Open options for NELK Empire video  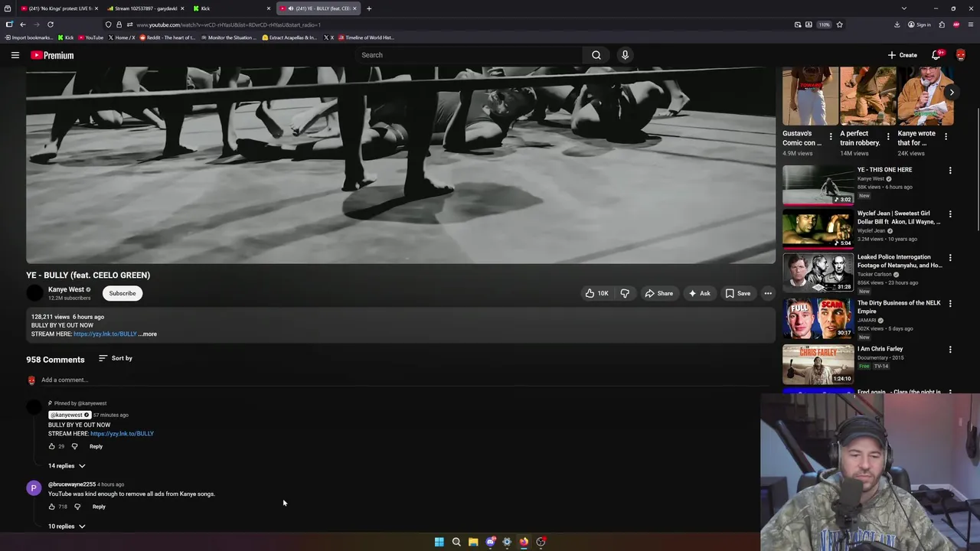pos(950,304)
